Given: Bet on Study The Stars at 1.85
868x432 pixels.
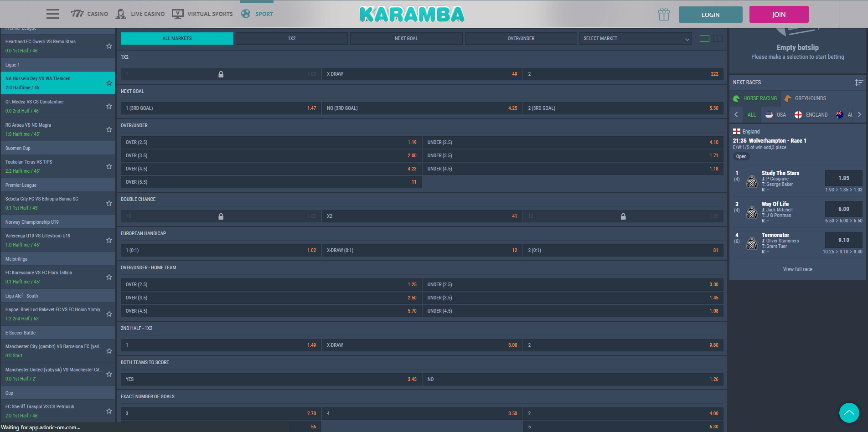Looking at the screenshot, I should (843, 178).
